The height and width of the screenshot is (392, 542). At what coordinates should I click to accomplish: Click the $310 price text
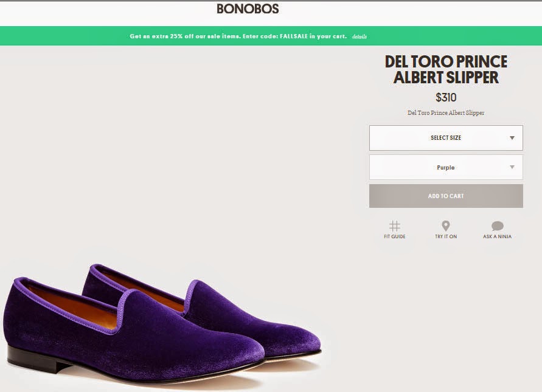pyautogui.click(x=446, y=96)
